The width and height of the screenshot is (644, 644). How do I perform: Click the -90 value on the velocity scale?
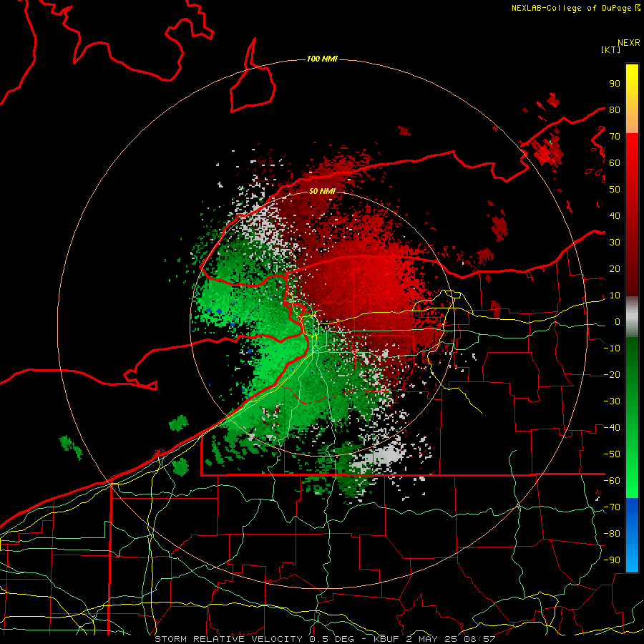coord(612,560)
